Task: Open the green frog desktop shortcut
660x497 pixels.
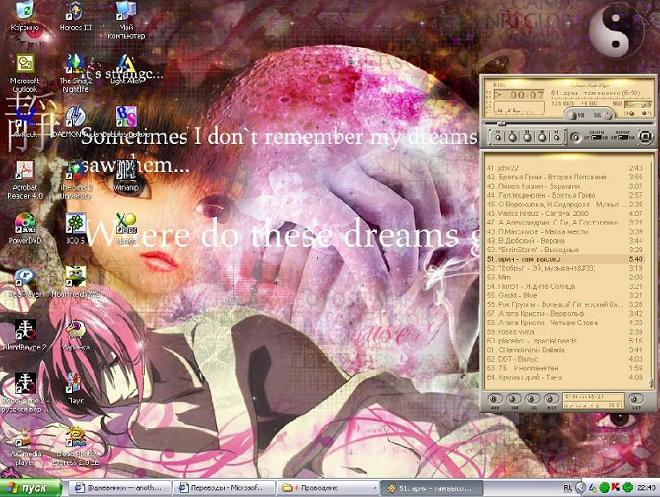Action: click(x=75, y=283)
